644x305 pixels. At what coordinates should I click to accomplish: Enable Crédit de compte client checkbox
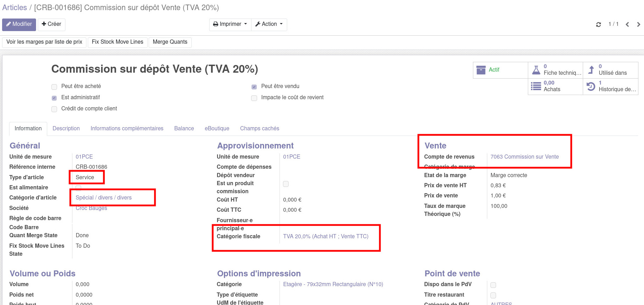tap(54, 109)
